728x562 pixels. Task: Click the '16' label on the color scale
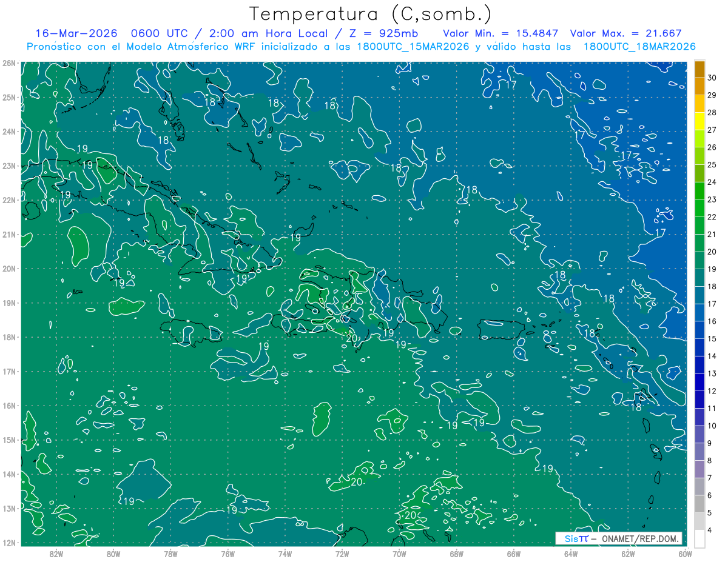pos(712,321)
